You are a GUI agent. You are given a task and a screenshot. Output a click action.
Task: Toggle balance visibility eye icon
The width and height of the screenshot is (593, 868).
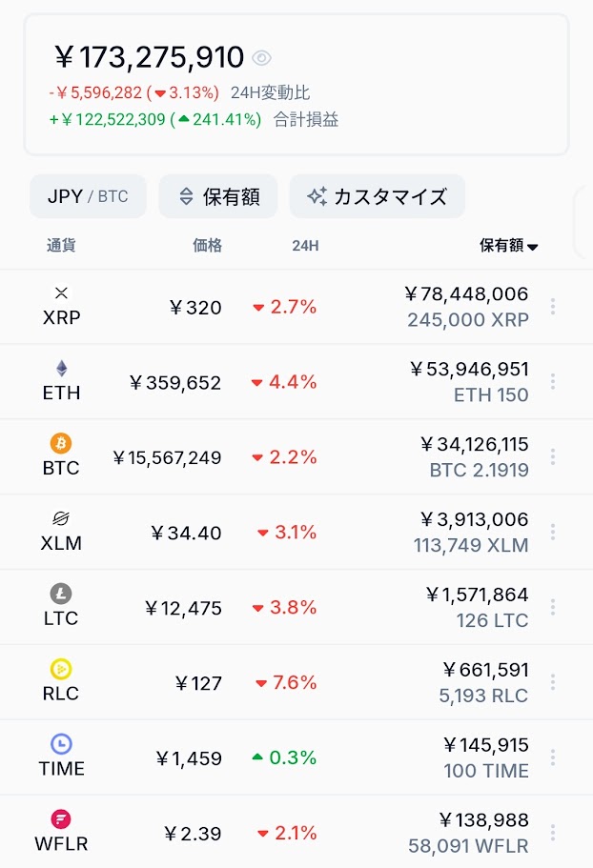point(261,57)
